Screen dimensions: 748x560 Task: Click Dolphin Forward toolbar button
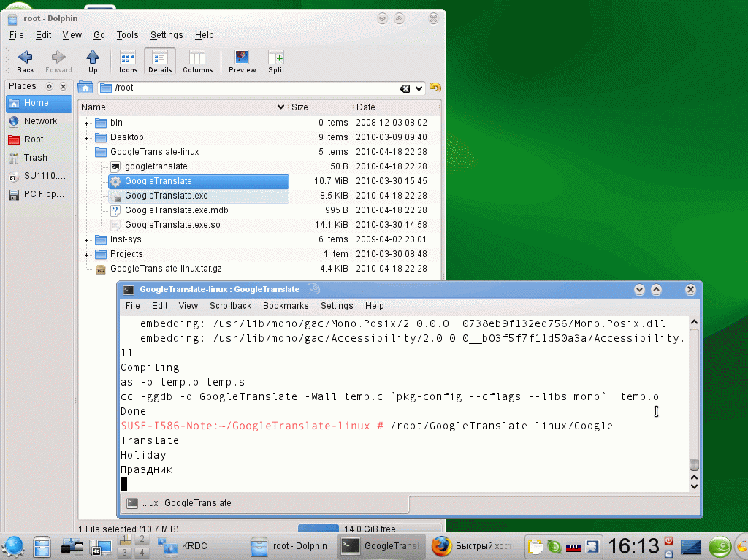[58, 62]
